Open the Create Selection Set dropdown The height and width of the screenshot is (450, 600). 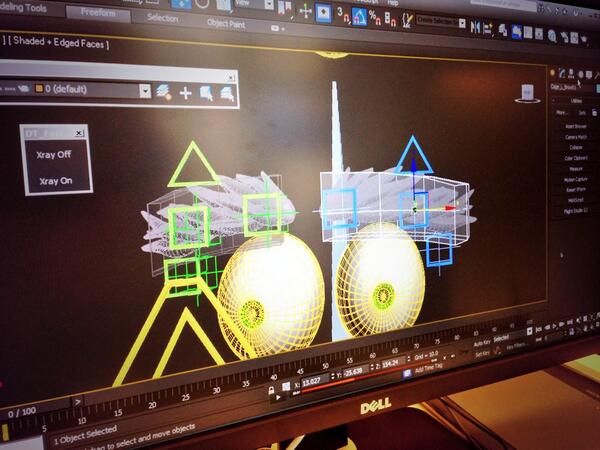pos(462,23)
